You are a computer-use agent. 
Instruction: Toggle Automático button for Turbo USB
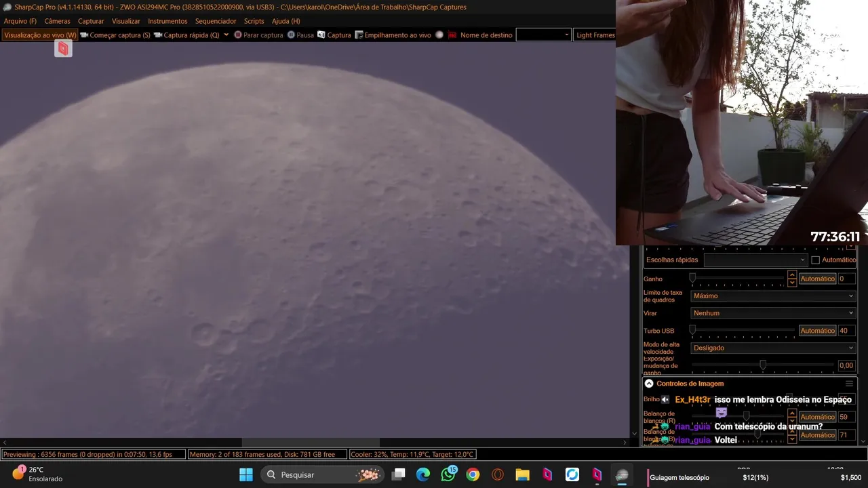pyautogui.click(x=817, y=331)
